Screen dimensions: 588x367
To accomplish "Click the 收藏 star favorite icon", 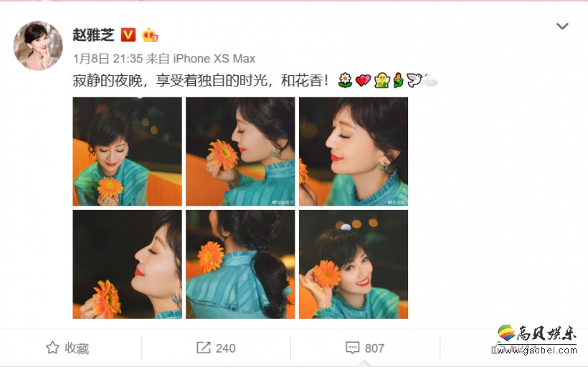I will [x=52, y=348].
